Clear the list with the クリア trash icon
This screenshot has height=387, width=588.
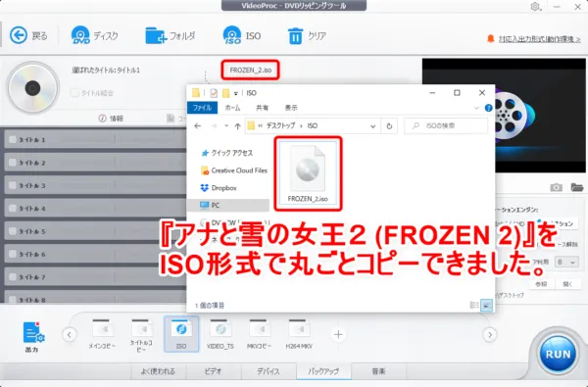click(295, 35)
